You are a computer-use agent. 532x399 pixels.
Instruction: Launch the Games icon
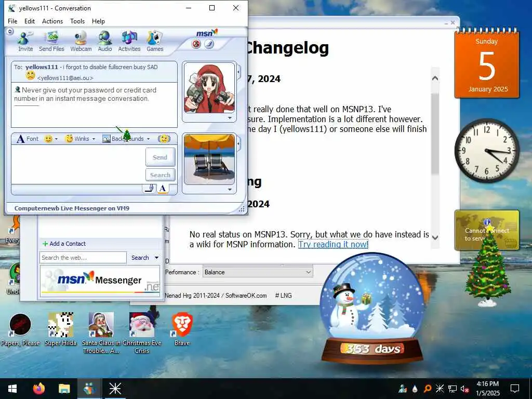click(155, 41)
